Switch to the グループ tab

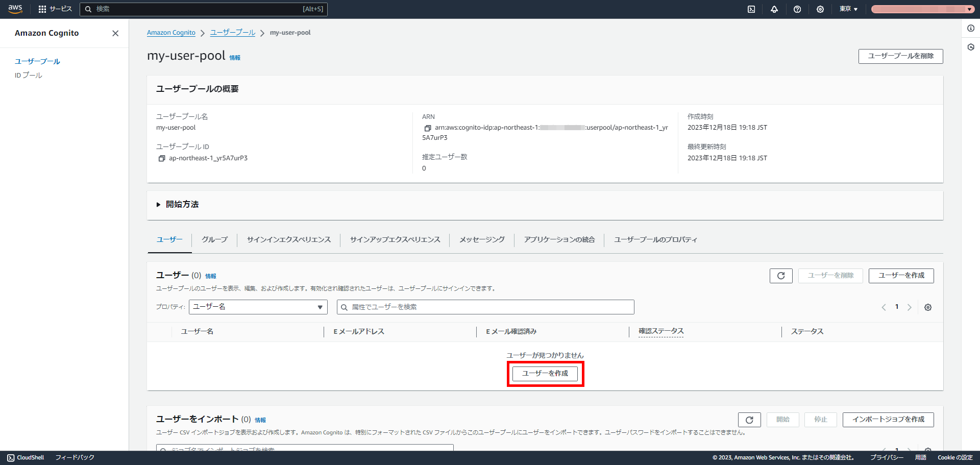(x=214, y=239)
